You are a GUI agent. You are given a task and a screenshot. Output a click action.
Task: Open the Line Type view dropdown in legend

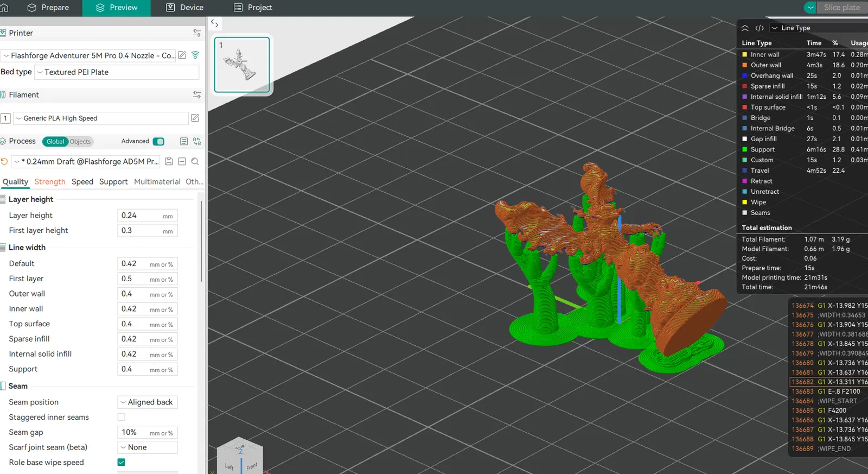pyautogui.click(x=818, y=28)
